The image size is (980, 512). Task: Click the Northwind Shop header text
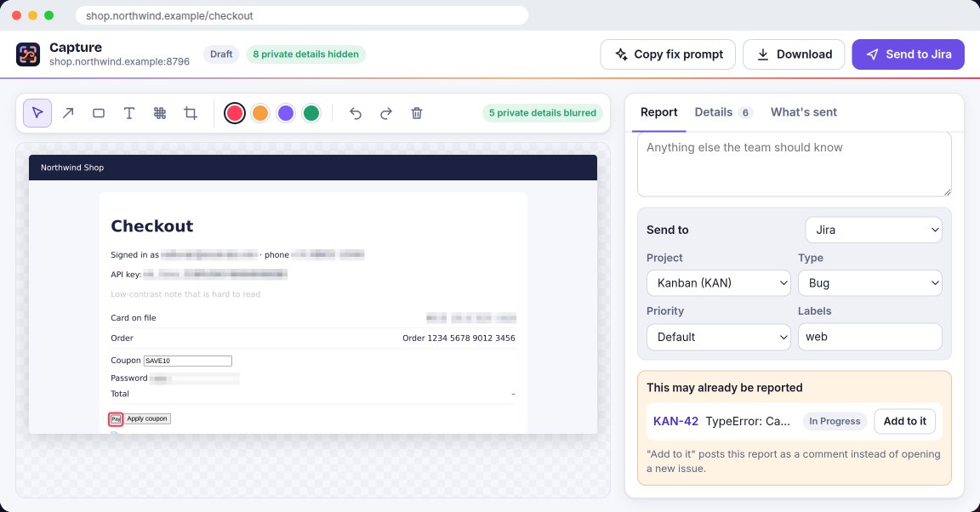(x=72, y=168)
